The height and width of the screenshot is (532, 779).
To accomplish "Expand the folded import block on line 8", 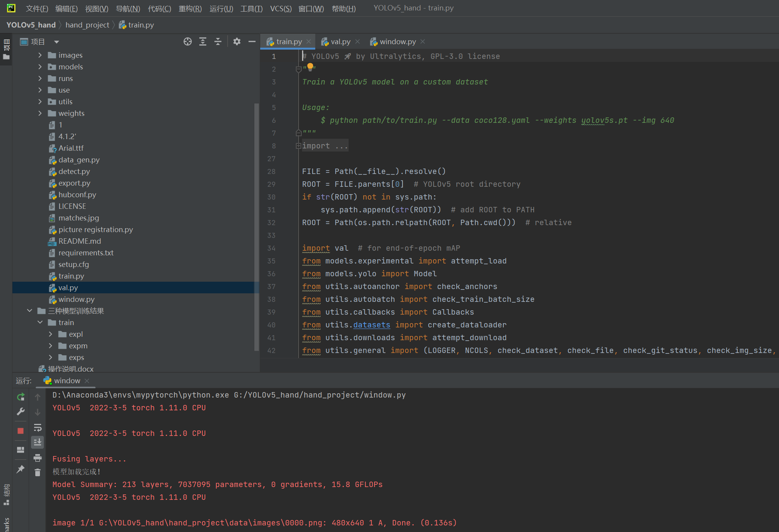I will pyautogui.click(x=299, y=146).
